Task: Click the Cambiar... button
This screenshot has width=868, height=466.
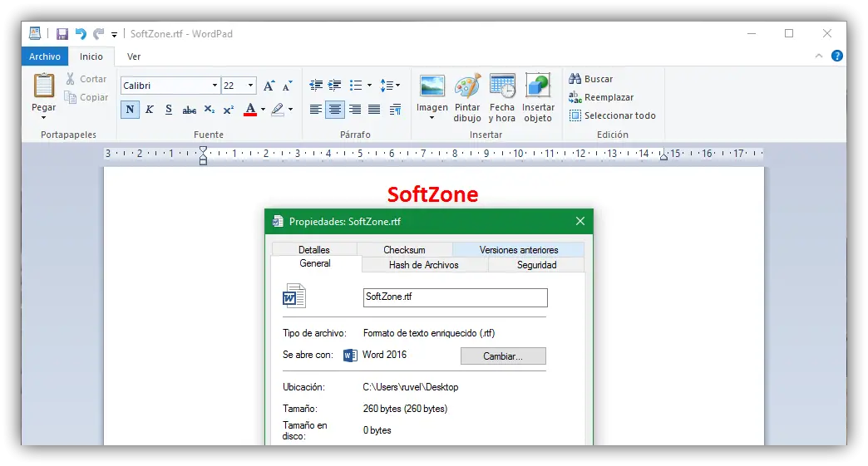Action: click(x=503, y=356)
